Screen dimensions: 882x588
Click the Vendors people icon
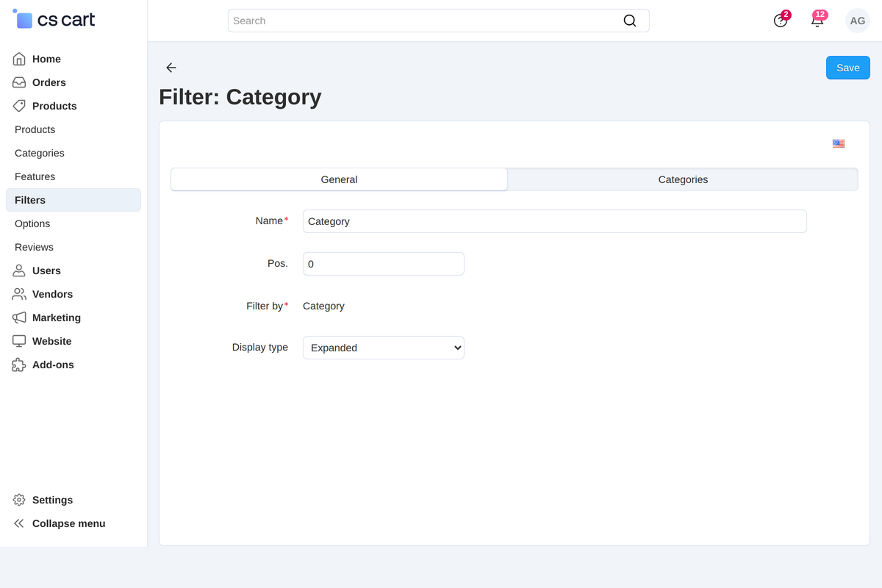tap(19, 294)
